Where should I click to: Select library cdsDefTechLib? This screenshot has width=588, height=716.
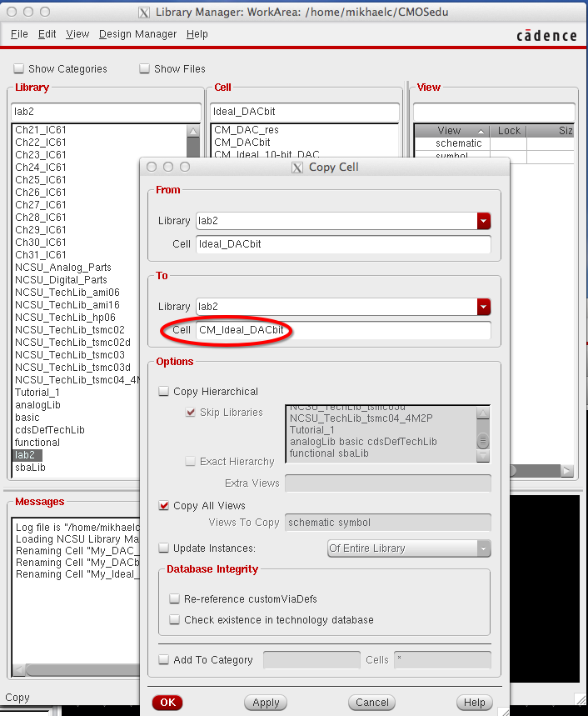[50, 430]
